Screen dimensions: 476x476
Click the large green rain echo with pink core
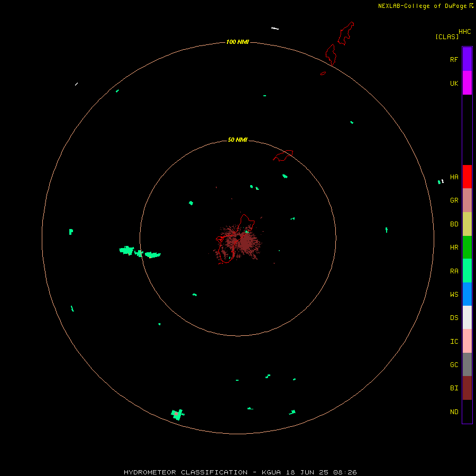(178, 414)
